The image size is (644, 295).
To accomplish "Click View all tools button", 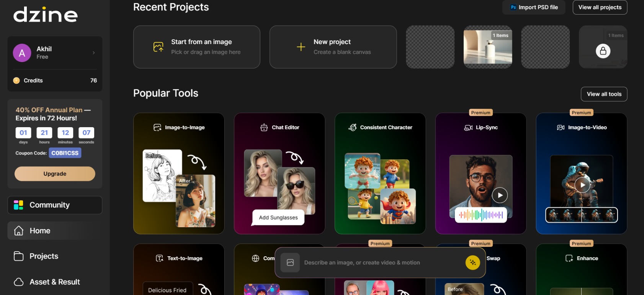I will [604, 94].
